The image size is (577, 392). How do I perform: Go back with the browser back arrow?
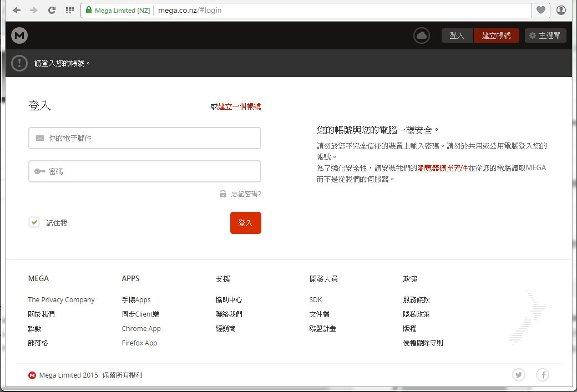(x=17, y=11)
